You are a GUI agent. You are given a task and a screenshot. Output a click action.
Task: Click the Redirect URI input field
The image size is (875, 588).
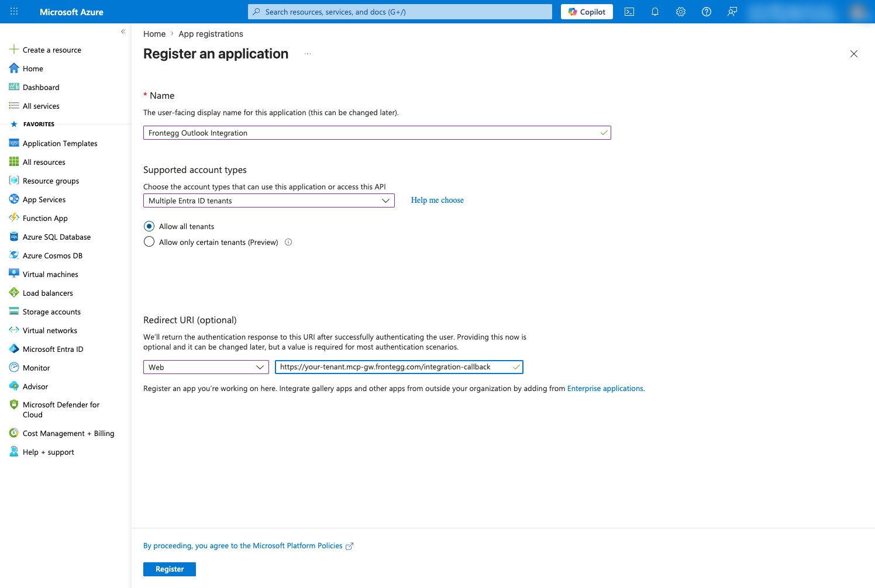[399, 367]
